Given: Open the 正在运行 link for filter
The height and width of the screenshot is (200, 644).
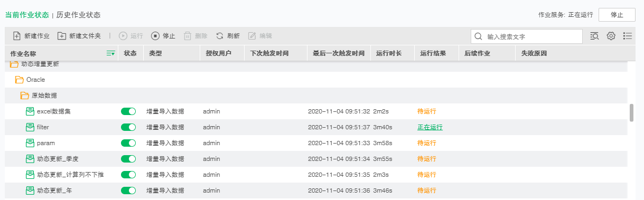Looking at the screenshot, I should 430,127.
